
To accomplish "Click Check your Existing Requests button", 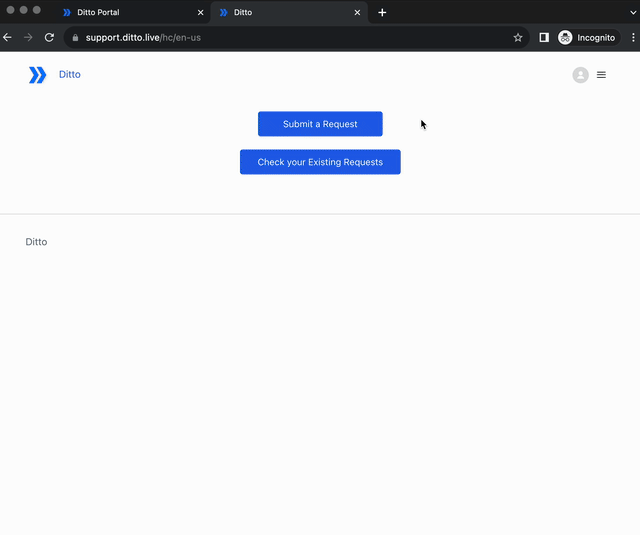I will 320,162.
